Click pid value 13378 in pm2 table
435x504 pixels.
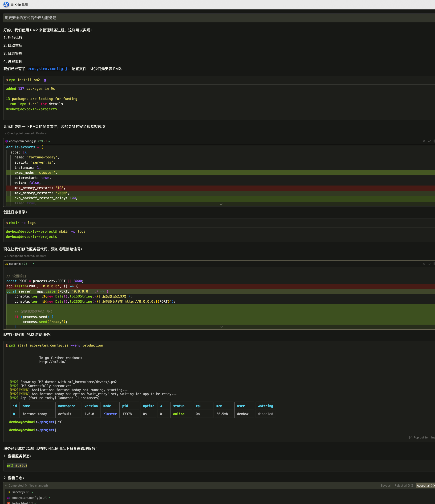click(x=127, y=414)
